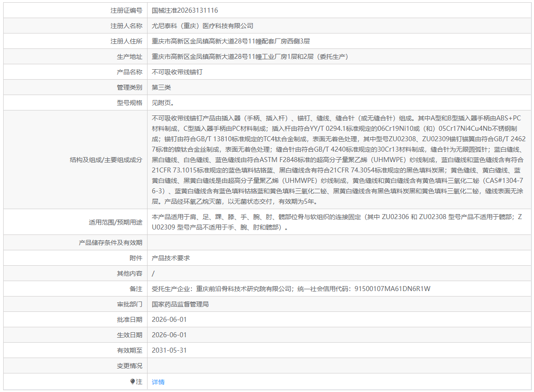Select the 生效日期 value 2026-06-01
The height and width of the screenshot is (392, 534).
click(169, 335)
